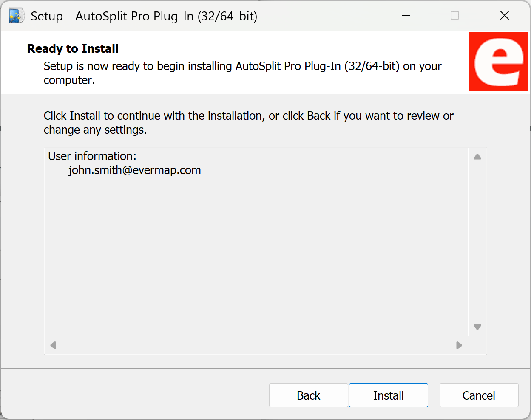This screenshot has height=420, width=531.
Task: Click the 'Click Install to continue' instruction text
Action: point(248,116)
